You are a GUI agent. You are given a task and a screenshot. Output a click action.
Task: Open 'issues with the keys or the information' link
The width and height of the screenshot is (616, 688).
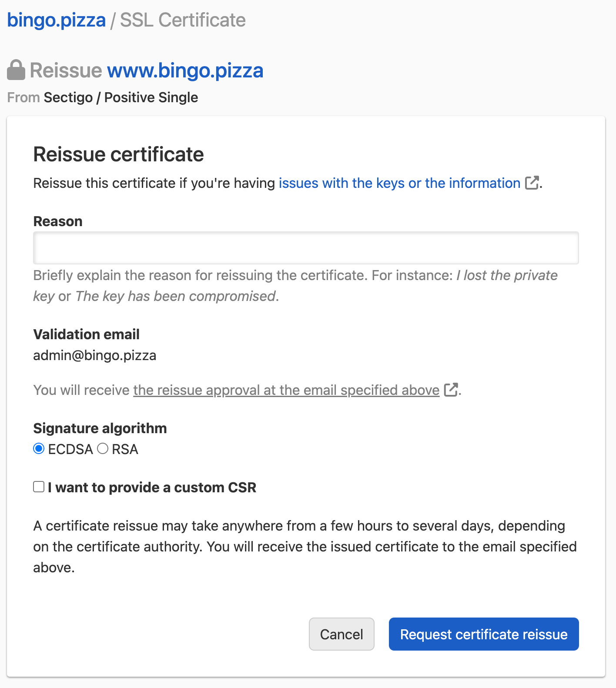tap(399, 183)
